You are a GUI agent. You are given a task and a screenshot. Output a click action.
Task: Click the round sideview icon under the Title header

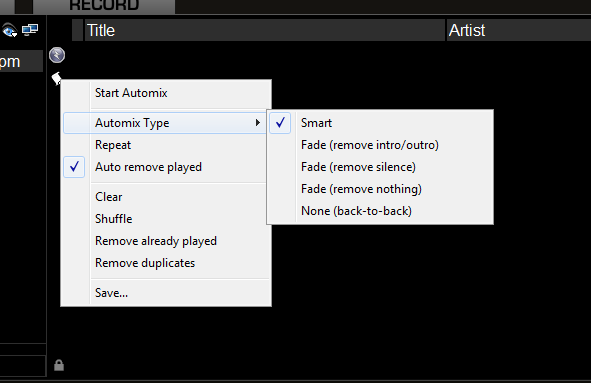(x=57, y=55)
